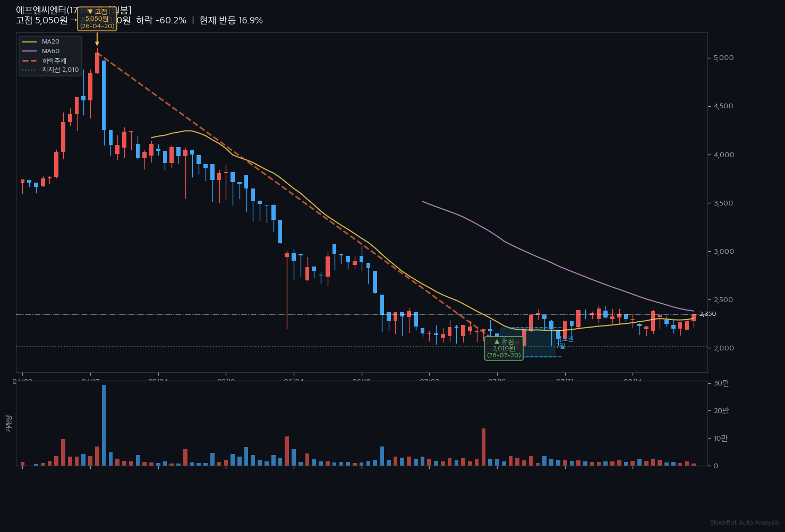Click the 고점 5,050원 (26-04-20) annotation box
785x532 pixels.
(x=97, y=19)
